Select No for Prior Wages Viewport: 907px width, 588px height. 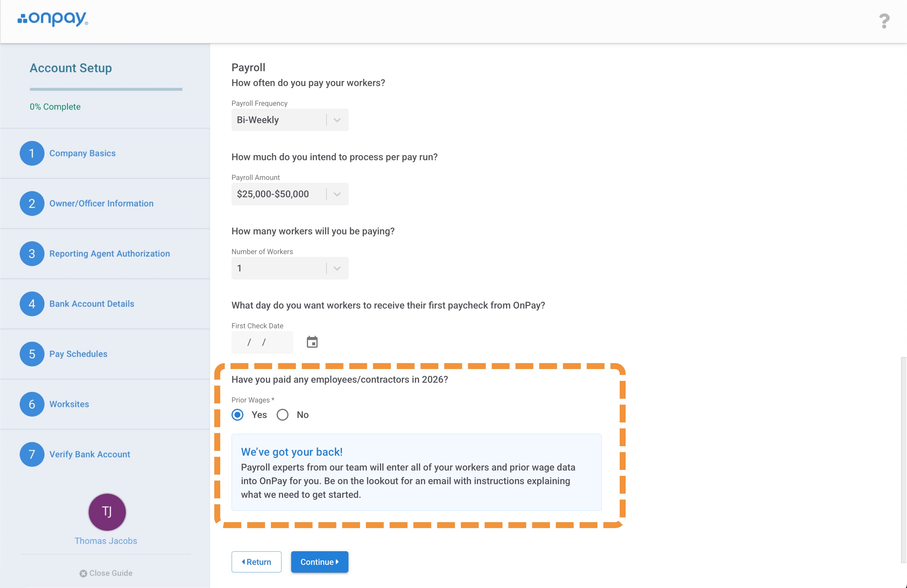point(282,415)
